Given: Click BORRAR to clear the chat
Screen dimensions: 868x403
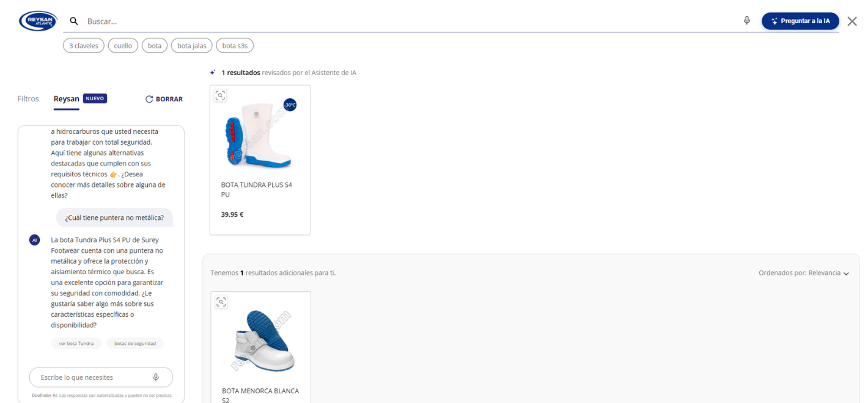Looking at the screenshot, I should point(164,99).
